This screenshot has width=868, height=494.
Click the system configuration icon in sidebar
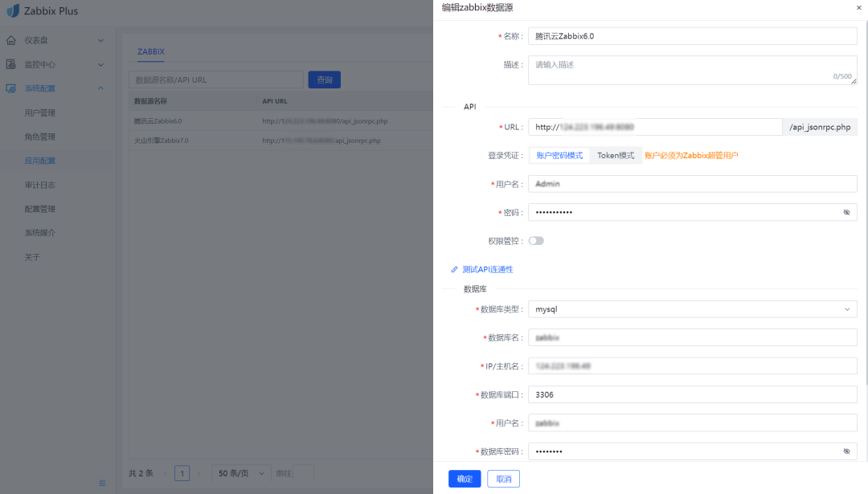(x=11, y=88)
